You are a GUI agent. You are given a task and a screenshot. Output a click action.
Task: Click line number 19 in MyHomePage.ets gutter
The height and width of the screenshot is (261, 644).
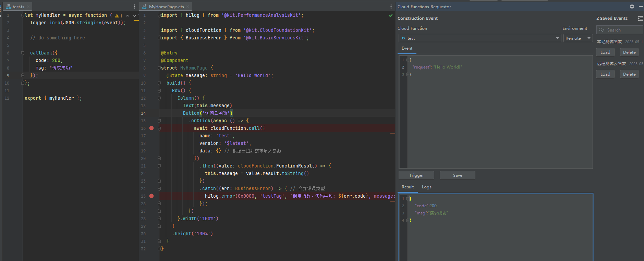[x=143, y=151]
